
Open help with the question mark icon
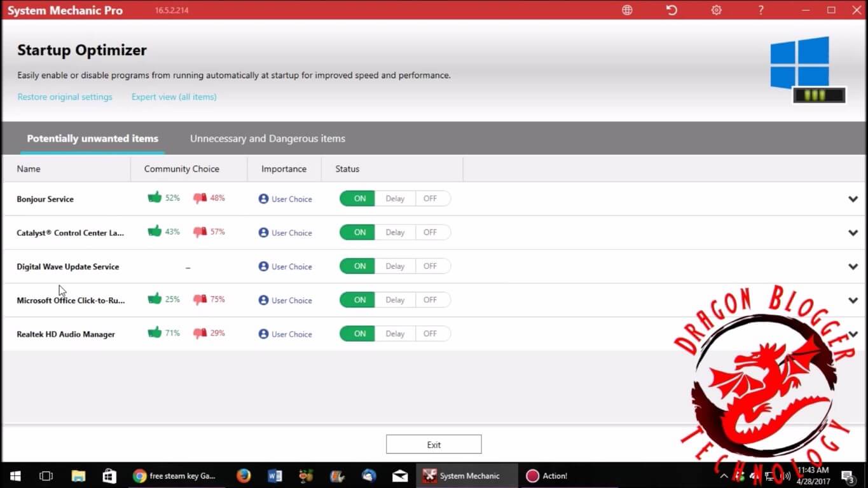coord(761,10)
